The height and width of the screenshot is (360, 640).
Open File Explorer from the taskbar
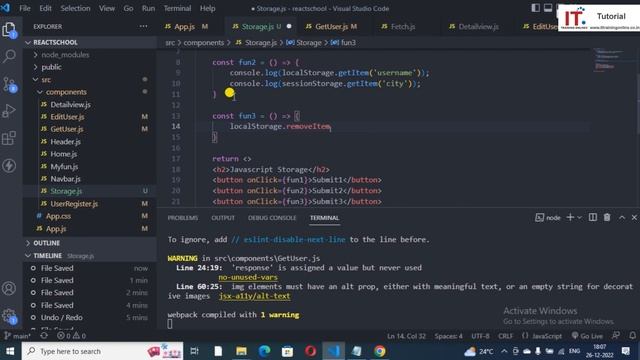pos(241,351)
